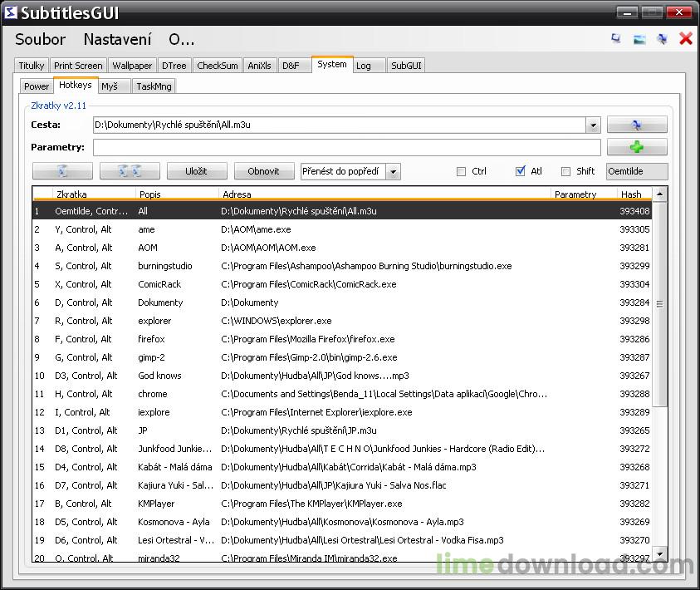Viewport: 700px width, 590px height.
Task: Click the landscape picture icon in the menu bar
Action: [639, 38]
